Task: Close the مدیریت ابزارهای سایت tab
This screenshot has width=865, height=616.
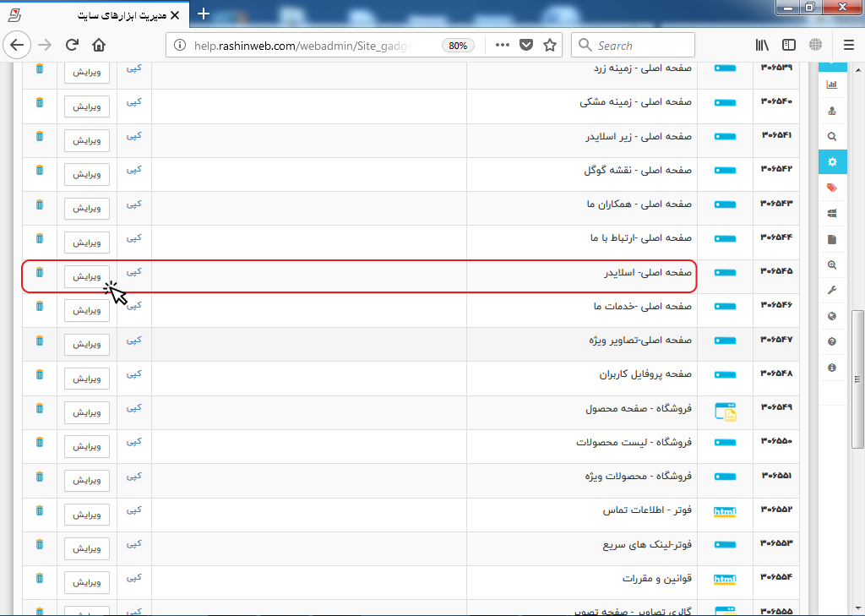Action: pos(175,15)
